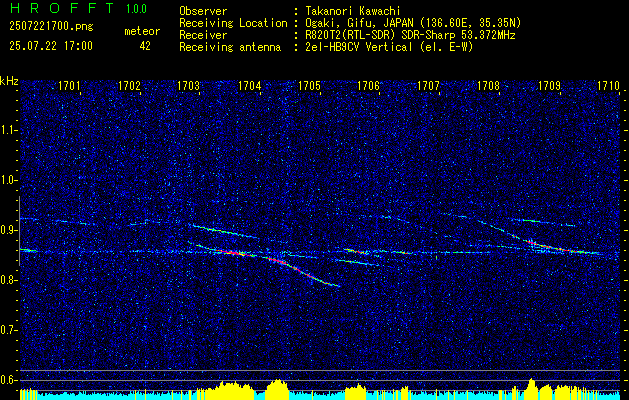Click the meteor count value 42
629x400 pixels.
click(145, 46)
